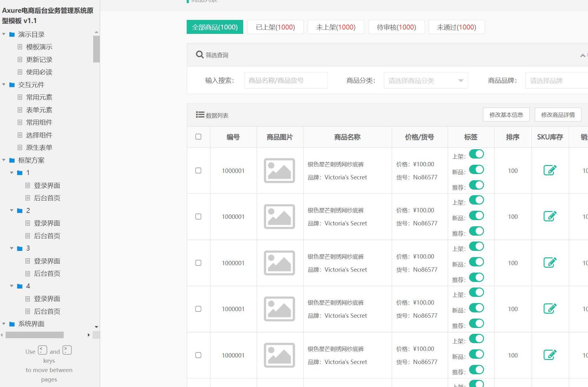Switch to the 待审核(1000) tab
588x387 pixels.
[396, 27]
